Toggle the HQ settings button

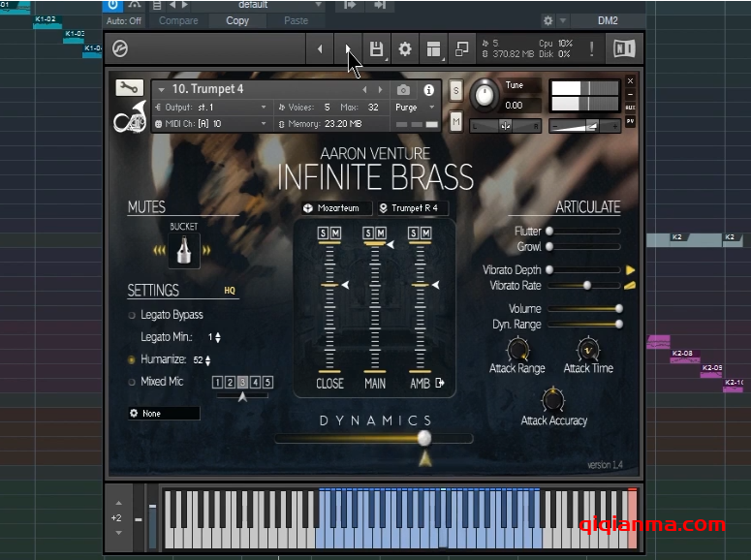[230, 290]
